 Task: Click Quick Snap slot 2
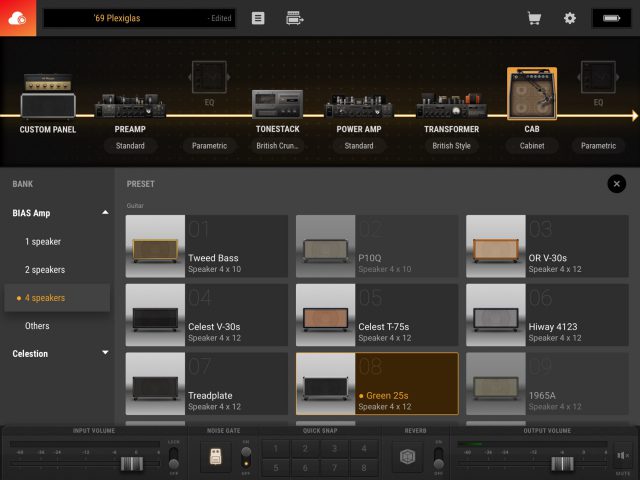click(x=305, y=449)
